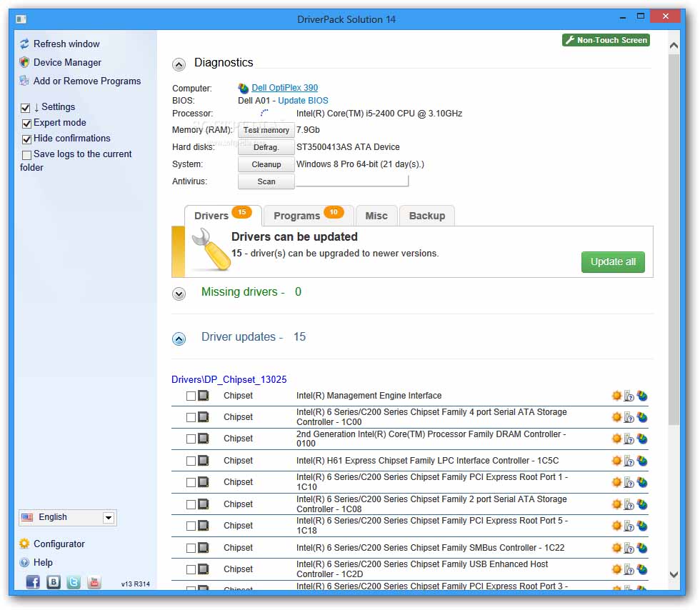Collapse the Driver updates section
700x610 pixels.
click(x=179, y=339)
